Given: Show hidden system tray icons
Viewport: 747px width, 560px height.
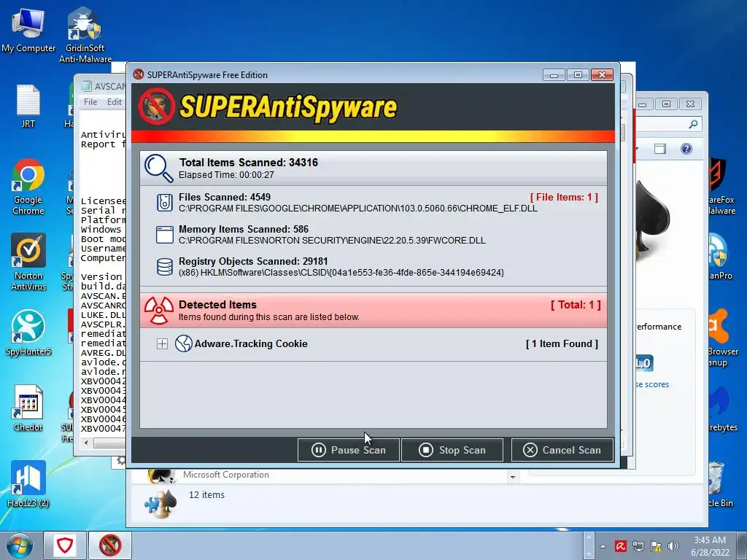Looking at the screenshot, I should click(603, 546).
